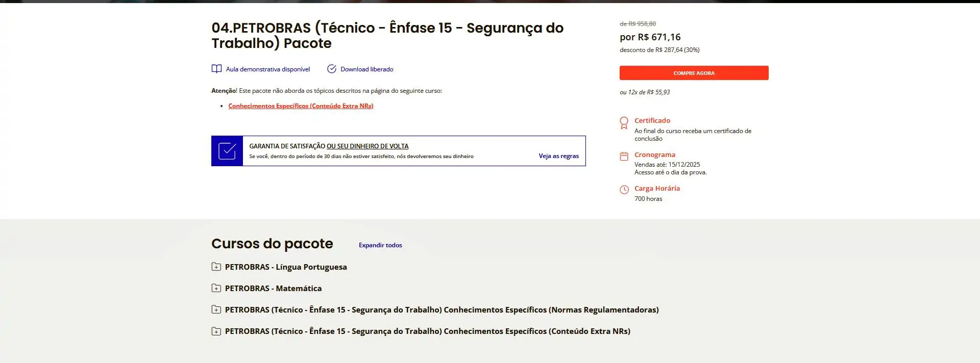The image size is (980, 363).
Task: Expand the PETROBRAS - Matemática folder icon
Action: [216, 288]
